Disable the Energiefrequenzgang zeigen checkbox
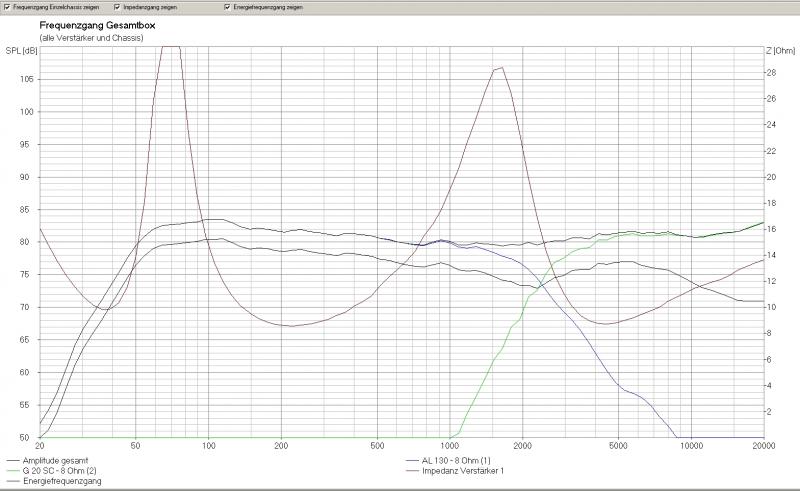 [227, 7]
